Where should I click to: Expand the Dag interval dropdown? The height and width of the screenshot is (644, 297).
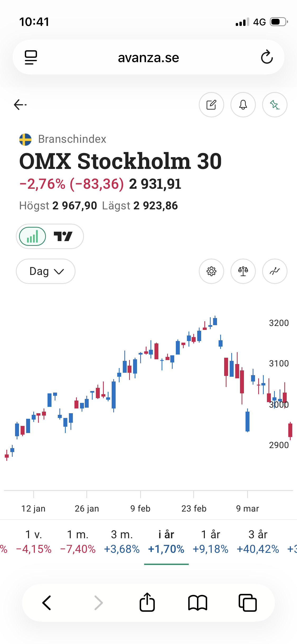pos(46,271)
